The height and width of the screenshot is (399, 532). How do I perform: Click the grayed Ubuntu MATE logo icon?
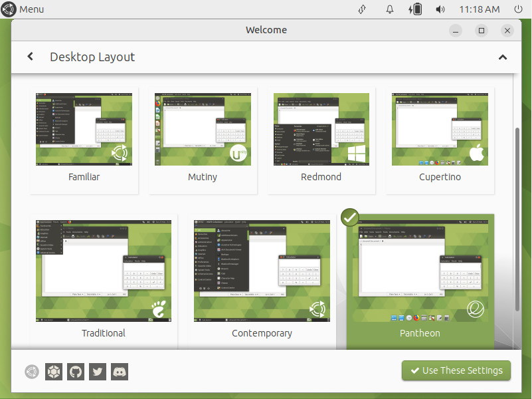point(31,371)
